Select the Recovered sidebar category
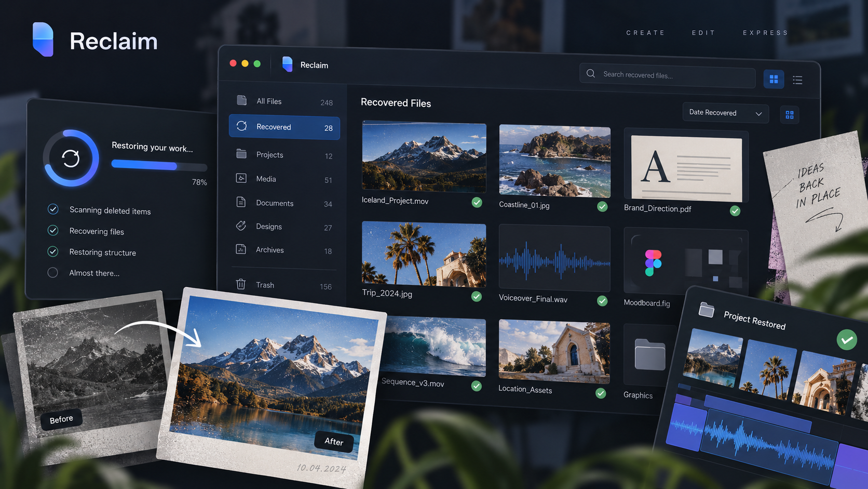Screen dimensions: 868x489 [x=284, y=127]
